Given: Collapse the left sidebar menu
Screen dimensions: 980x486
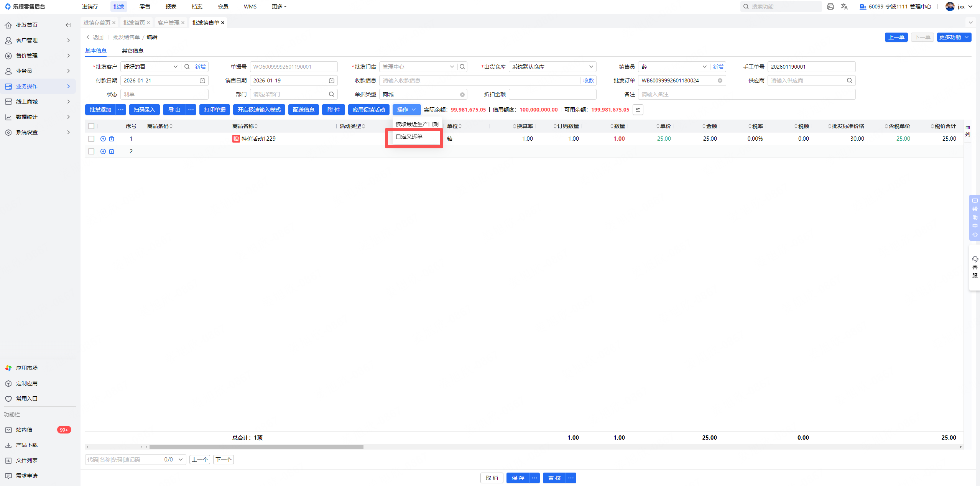Looking at the screenshot, I should click(x=68, y=25).
